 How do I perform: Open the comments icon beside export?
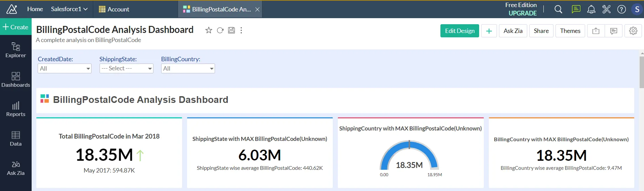[613, 31]
